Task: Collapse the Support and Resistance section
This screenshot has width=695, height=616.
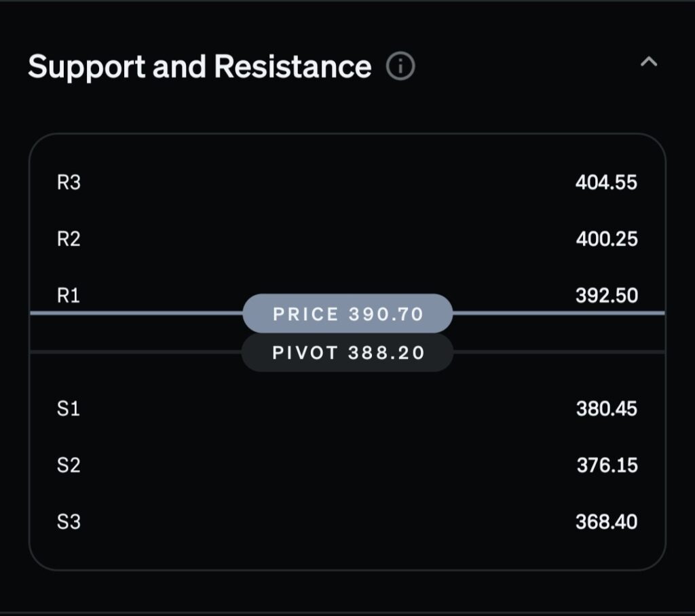Action: (649, 62)
